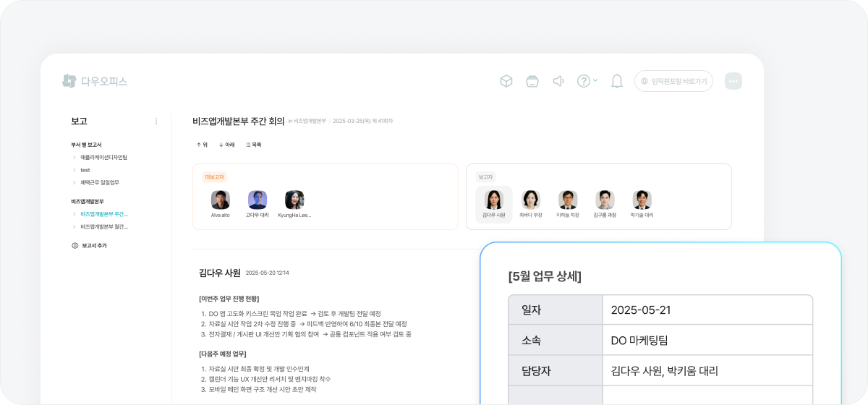The width and height of the screenshot is (868, 405).
Task: Open 비즈앱개발본부 월간 report in sidebar
Action: (104, 226)
